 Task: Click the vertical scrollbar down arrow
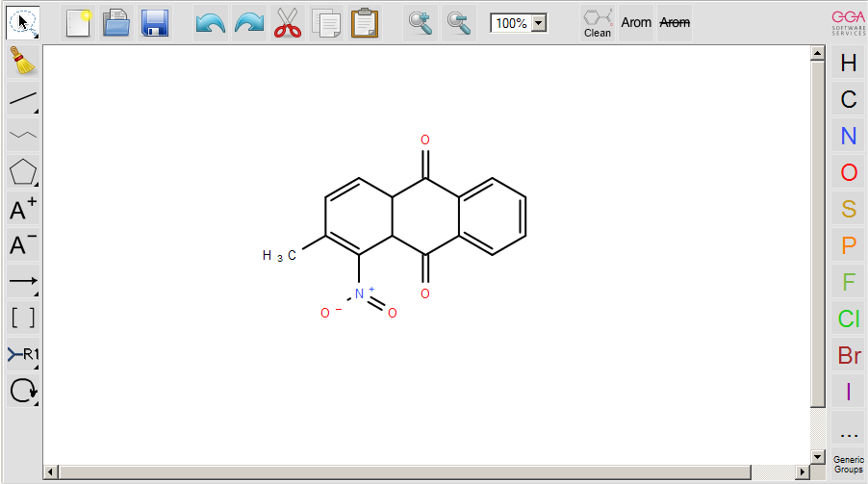click(x=818, y=456)
